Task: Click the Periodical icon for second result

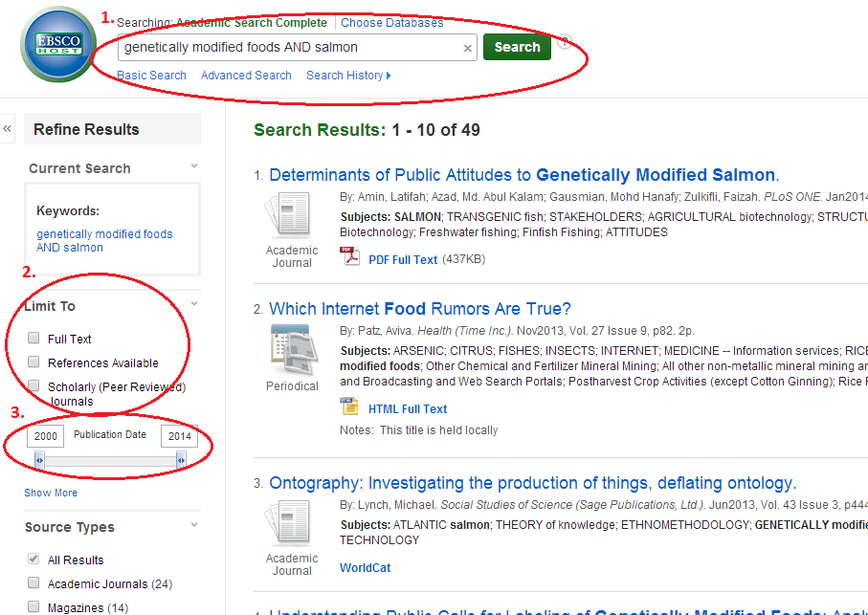Action: point(291,349)
